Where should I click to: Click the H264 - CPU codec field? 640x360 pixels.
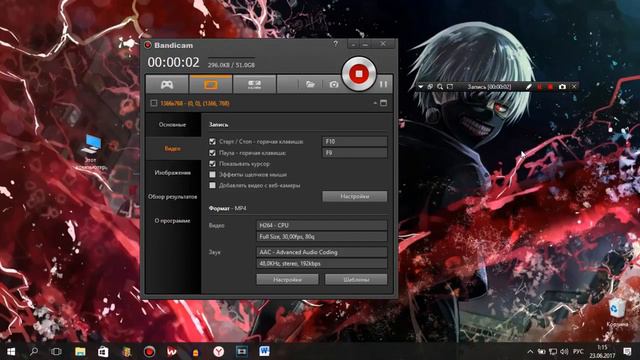coord(322,225)
